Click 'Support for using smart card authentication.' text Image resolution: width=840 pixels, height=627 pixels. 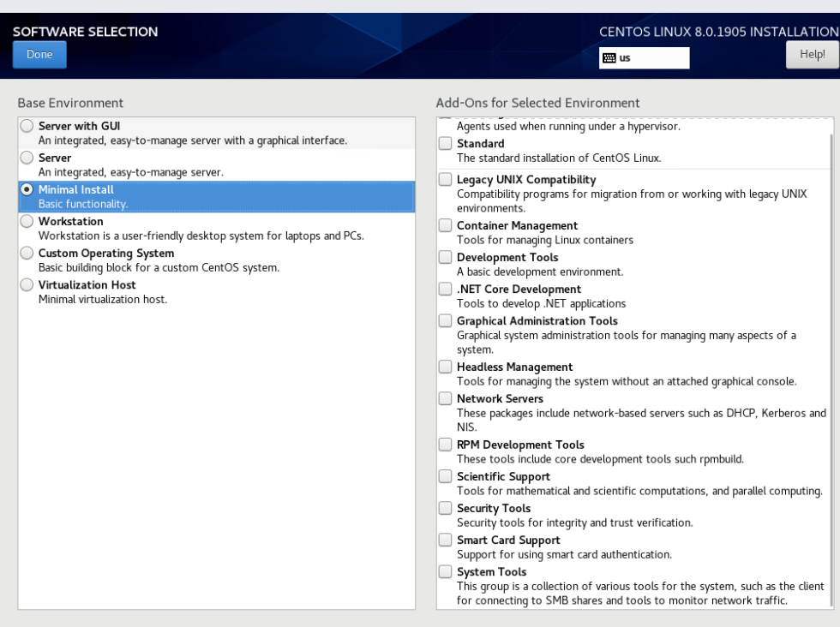tap(564, 554)
